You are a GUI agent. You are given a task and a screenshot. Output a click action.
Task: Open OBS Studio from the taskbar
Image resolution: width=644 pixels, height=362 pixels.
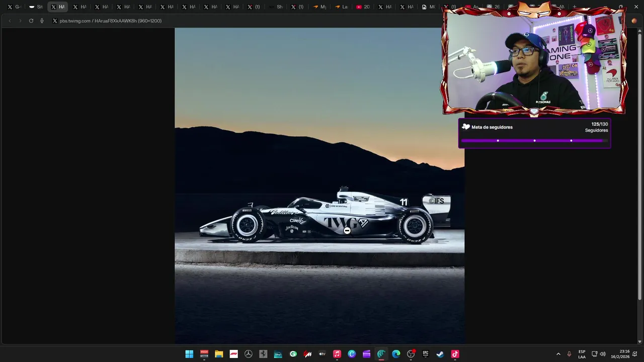[411, 354]
